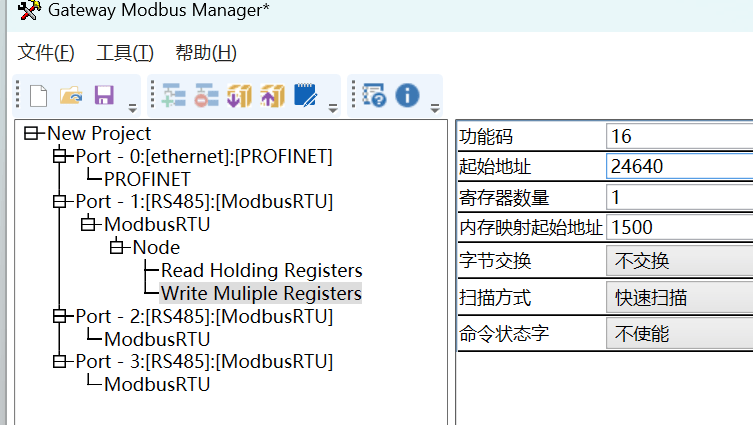The image size is (753, 425).
Task: Select Port - 3:[RS485]:[ModbusRTU] item
Action: [204, 362]
